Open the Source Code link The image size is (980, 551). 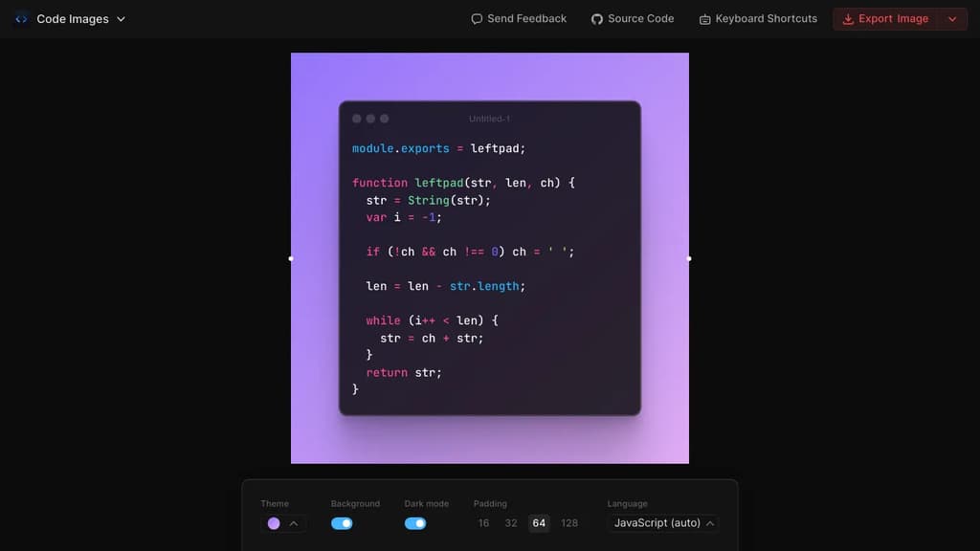tap(639, 18)
